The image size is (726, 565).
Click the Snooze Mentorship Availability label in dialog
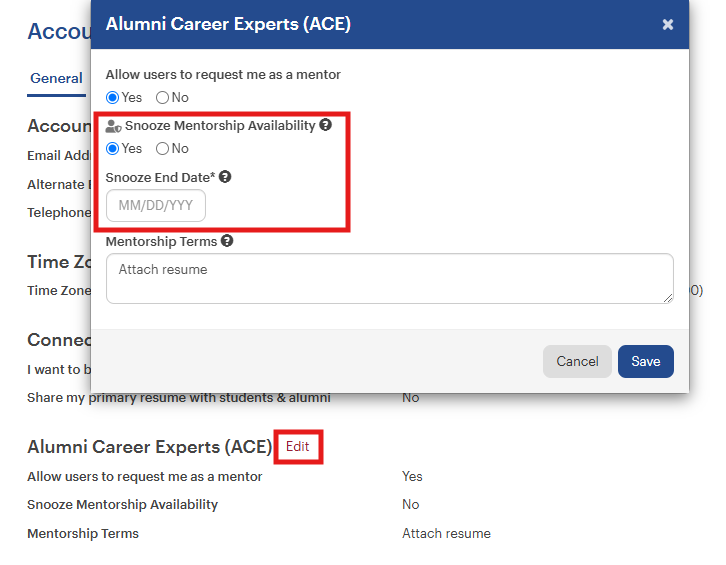pos(220,126)
